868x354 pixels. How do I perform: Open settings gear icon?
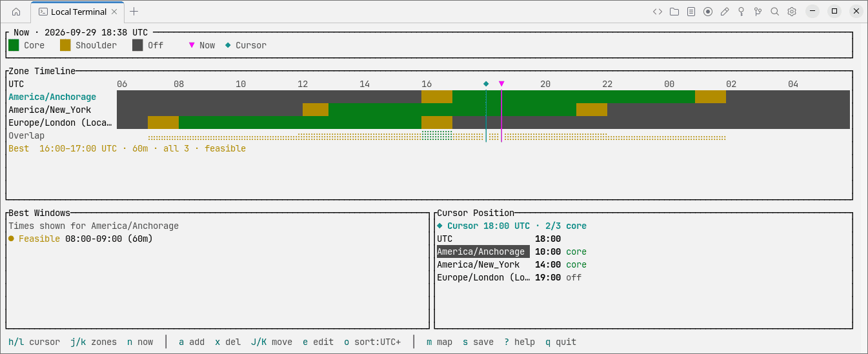coord(792,12)
